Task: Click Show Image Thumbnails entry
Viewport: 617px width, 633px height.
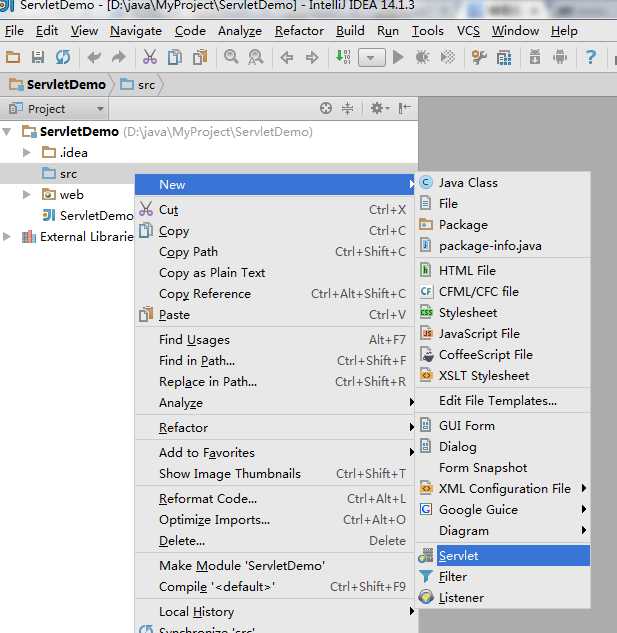Action: (275, 474)
